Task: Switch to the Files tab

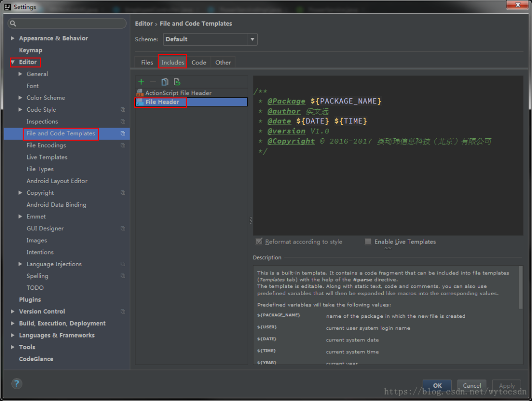Action: pos(147,62)
